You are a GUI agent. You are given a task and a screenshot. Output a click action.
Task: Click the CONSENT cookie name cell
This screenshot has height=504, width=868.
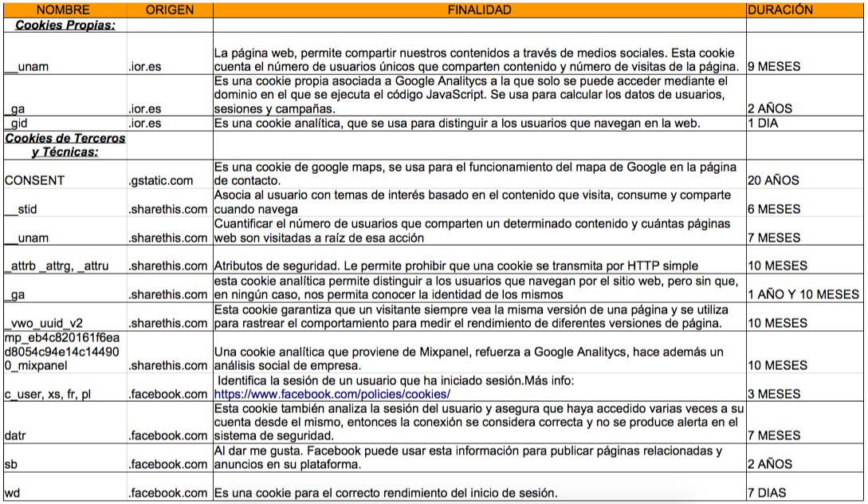point(34,180)
